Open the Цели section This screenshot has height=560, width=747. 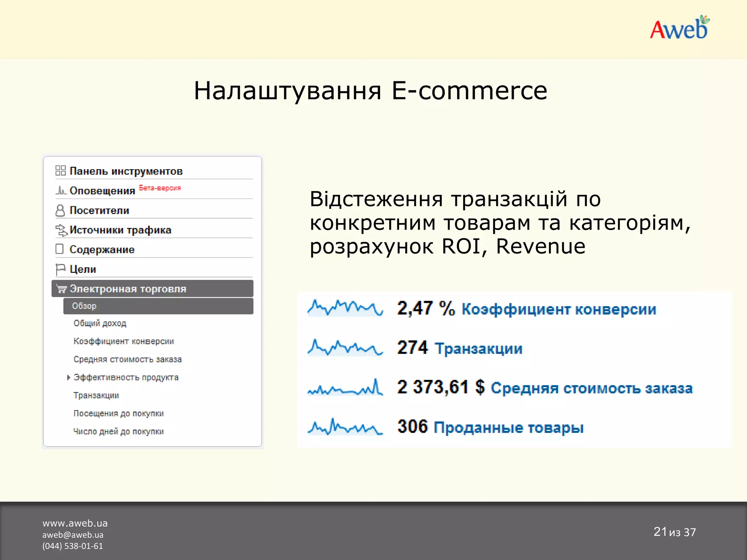tap(83, 269)
